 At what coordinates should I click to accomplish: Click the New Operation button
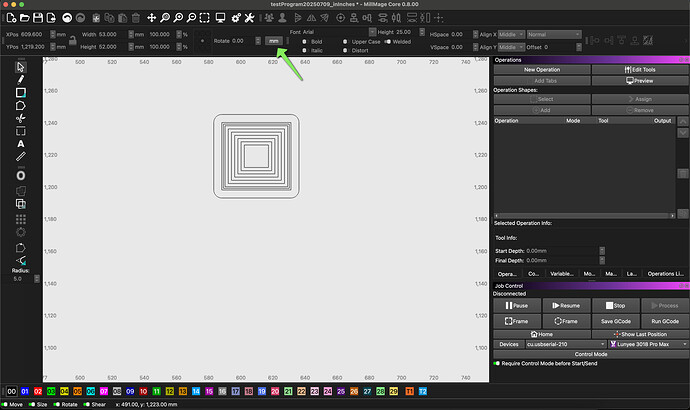[x=541, y=69]
